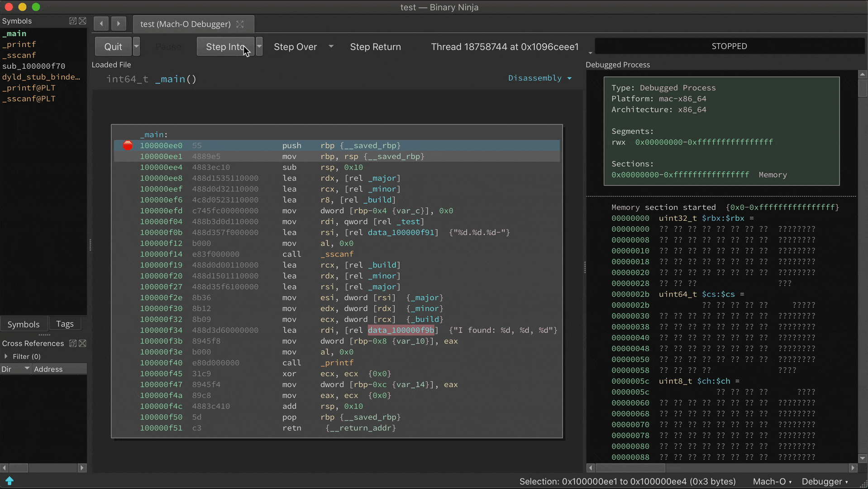Open the Step Over dropdown arrow
This screenshot has height=489, width=868.
pyautogui.click(x=331, y=47)
